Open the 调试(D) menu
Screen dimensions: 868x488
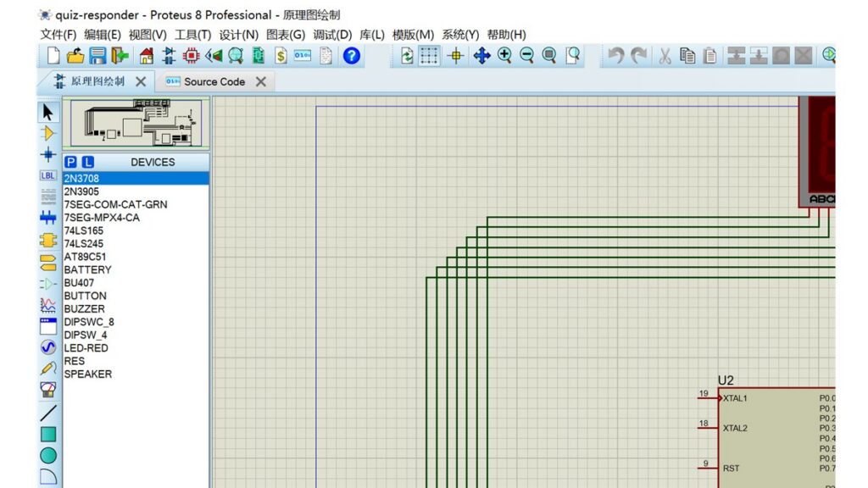pyautogui.click(x=332, y=35)
